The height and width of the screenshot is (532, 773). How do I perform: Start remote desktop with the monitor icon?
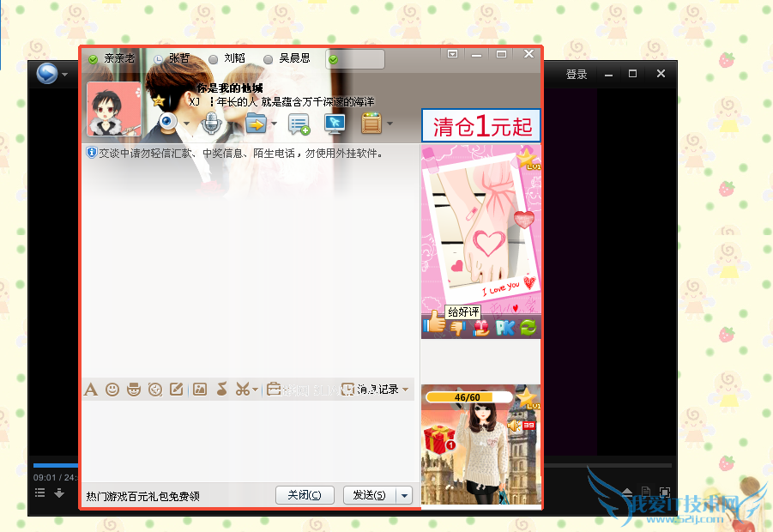point(335,124)
